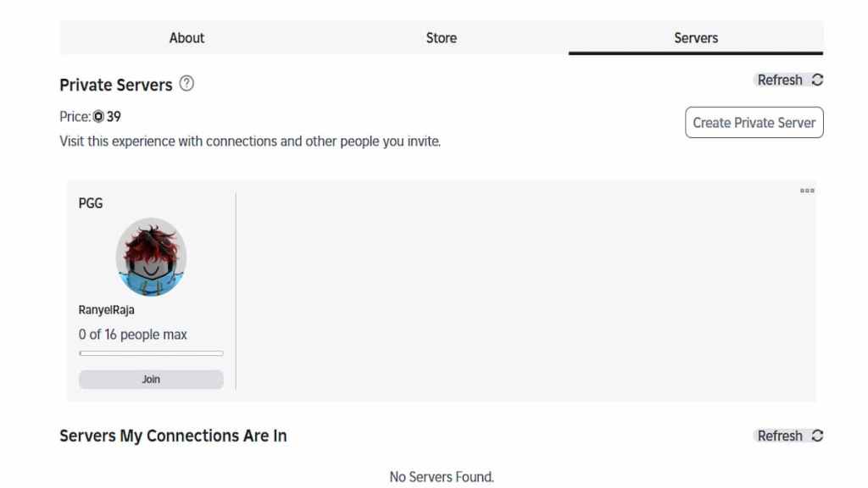This screenshot has width=868, height=488.
Task: Click the Refresh icon beside Servers My Connections
Action: click(x=816, y=435)
